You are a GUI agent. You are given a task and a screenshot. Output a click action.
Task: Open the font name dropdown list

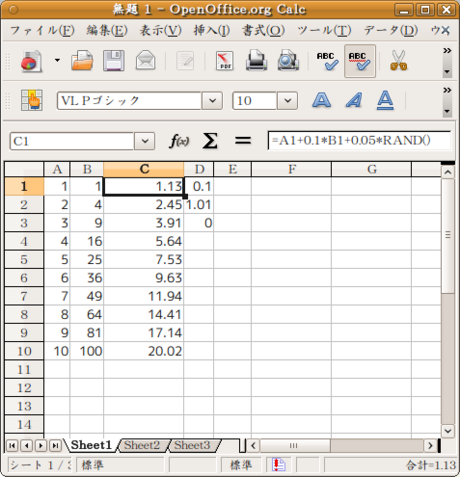212,101
